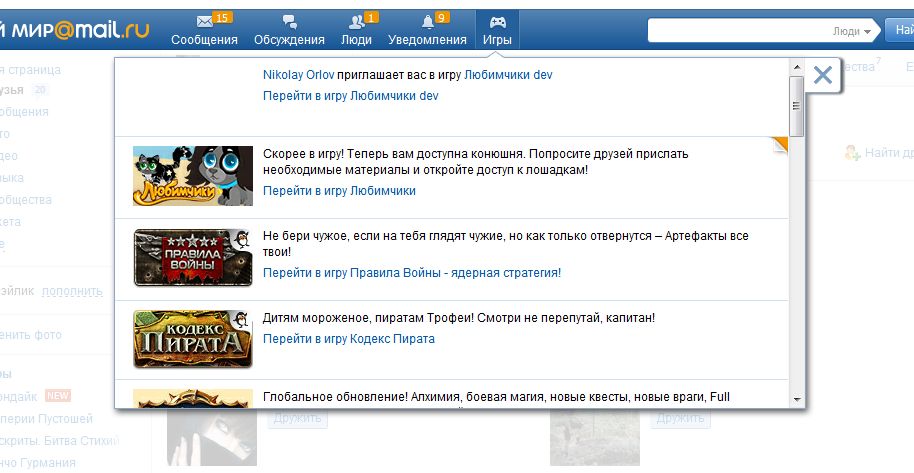The height and width of the screenshot is (473, 914).
Task: Click the Мой Мир@mail.ru logo
Action: click(x=75, y=30)
